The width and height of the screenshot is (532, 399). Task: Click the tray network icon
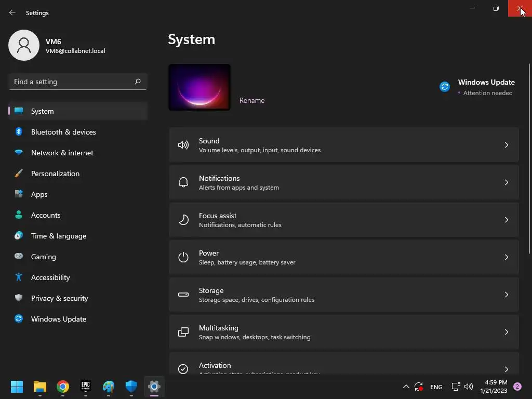(x=456, y=387)
